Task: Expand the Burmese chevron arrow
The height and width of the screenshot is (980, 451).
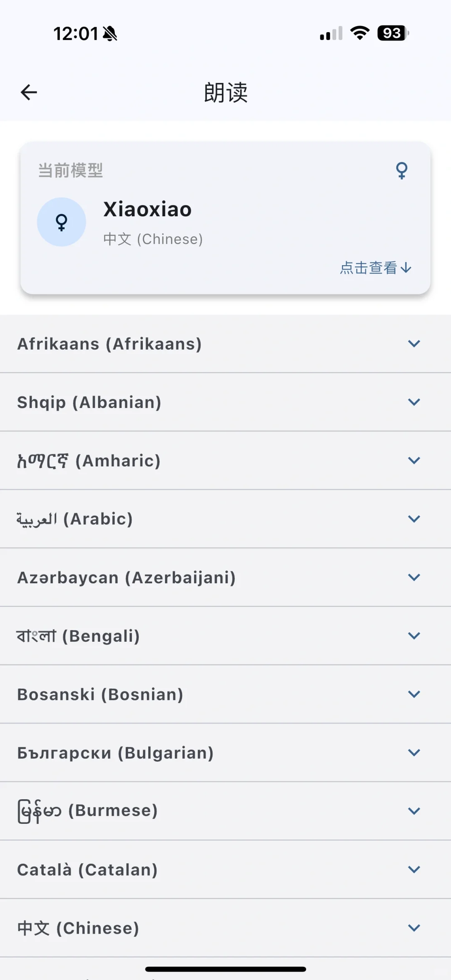Action: (x=414, y=811)
